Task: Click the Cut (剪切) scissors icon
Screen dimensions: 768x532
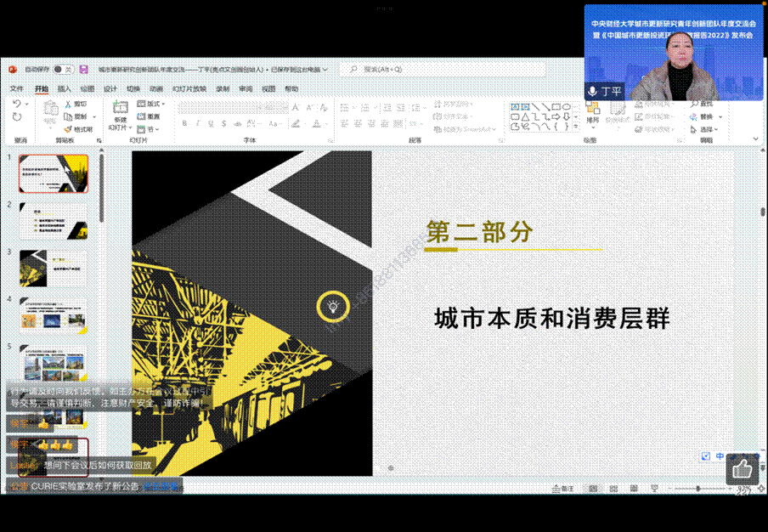Action: pyautogui.click(x=68, y=104)
